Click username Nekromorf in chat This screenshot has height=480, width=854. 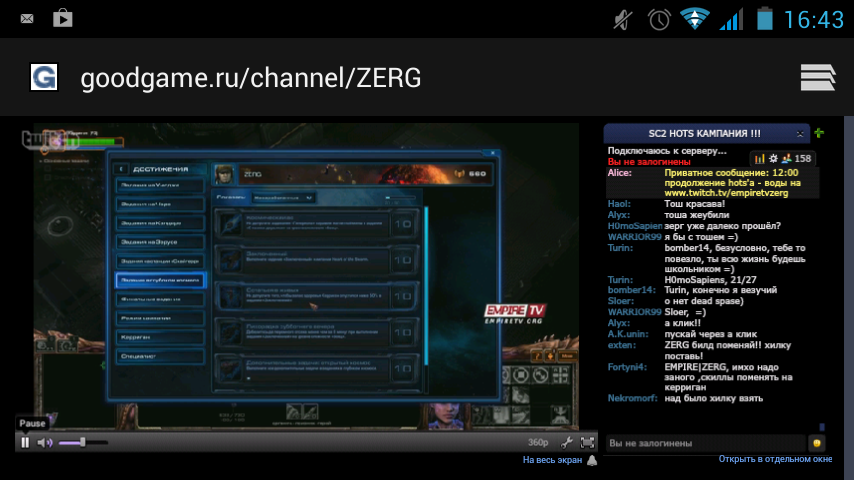pyautogui.click(x=632, y=398)
